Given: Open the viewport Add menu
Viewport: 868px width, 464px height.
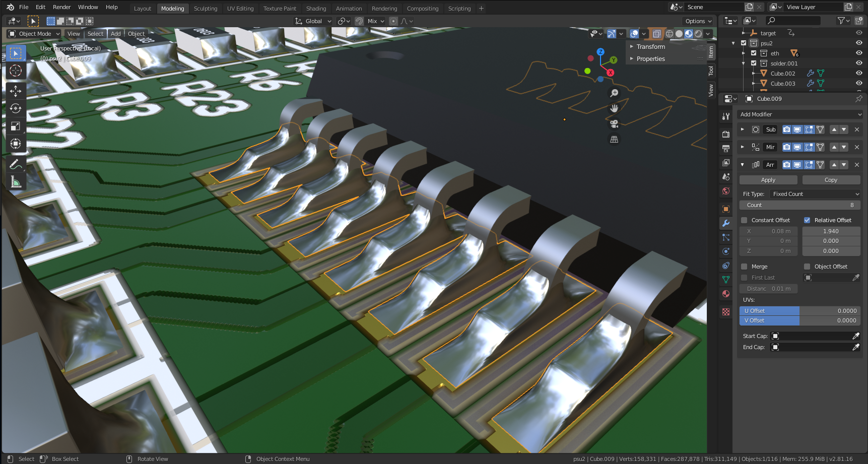Looking at the screenshot, I should [116, 34].
